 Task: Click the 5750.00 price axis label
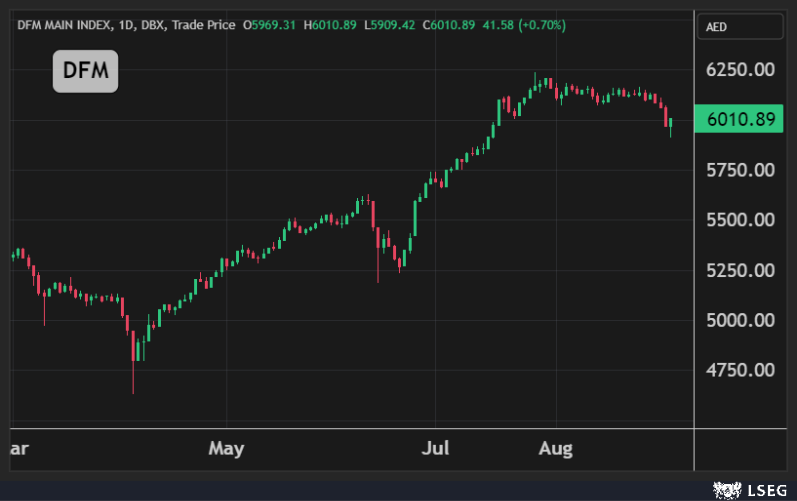[x=741, y=170]
